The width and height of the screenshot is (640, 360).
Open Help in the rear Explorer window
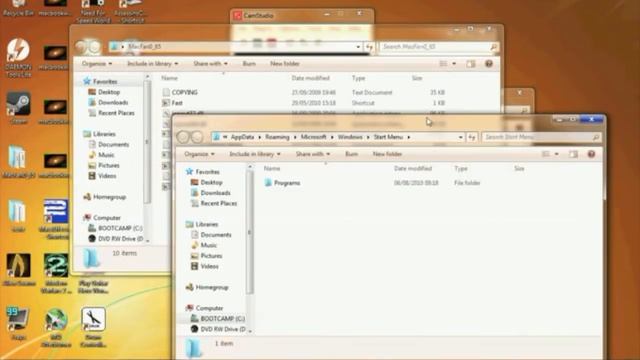tap(489, 64)
